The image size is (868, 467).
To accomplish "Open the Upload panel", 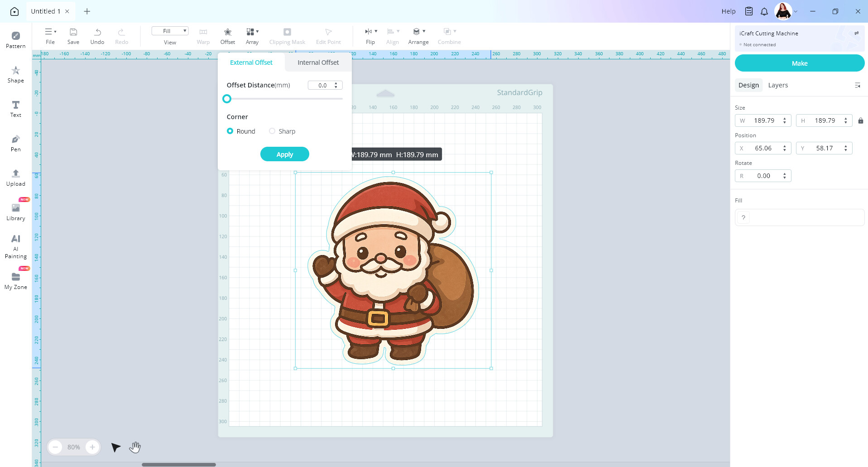I will click(15, 178).
